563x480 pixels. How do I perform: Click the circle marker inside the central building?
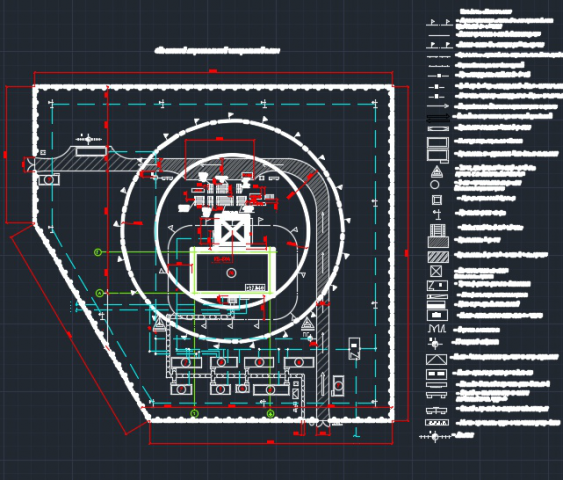tap(231, 273)
